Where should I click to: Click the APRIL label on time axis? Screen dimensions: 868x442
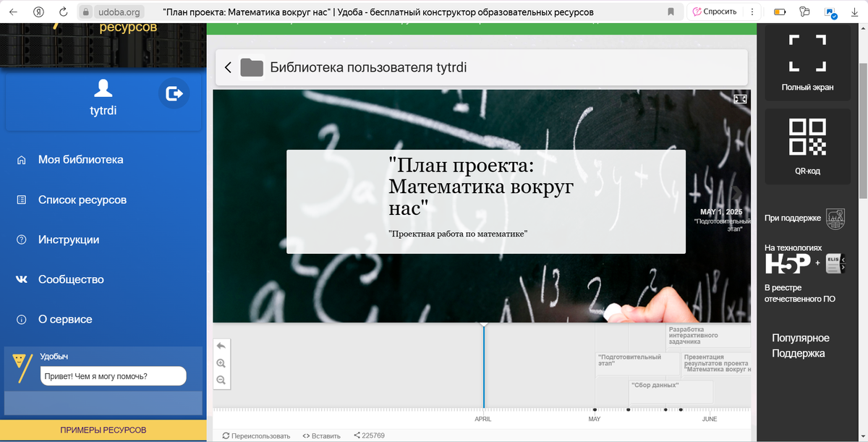point(483,420)
